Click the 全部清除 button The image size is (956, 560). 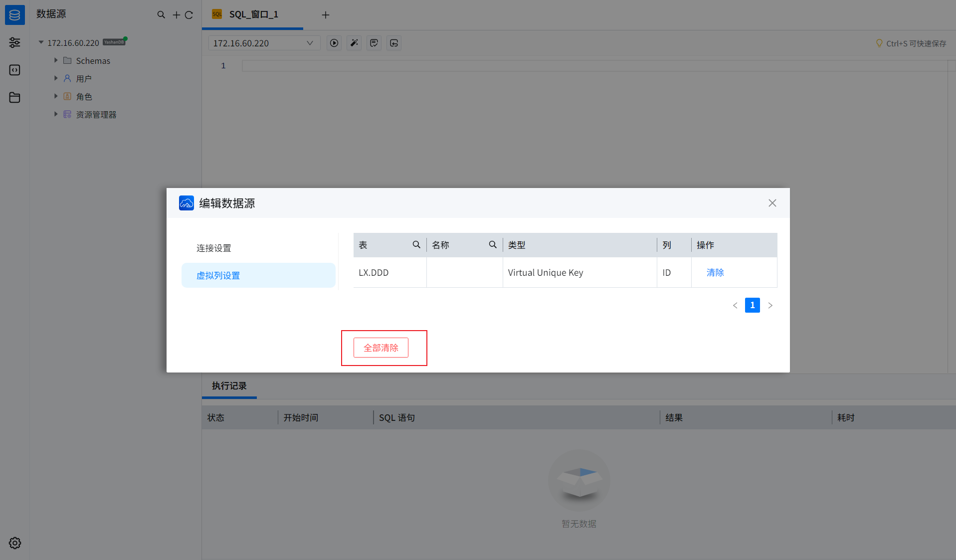pos(381,348)
